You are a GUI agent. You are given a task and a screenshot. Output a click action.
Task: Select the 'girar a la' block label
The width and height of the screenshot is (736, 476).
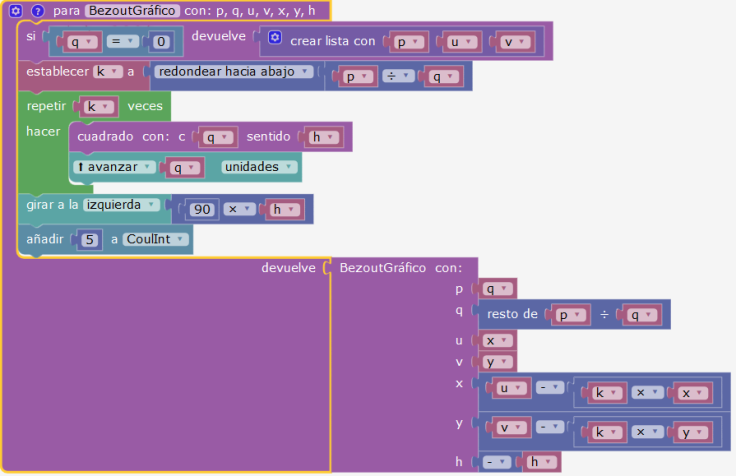(52, 205)
